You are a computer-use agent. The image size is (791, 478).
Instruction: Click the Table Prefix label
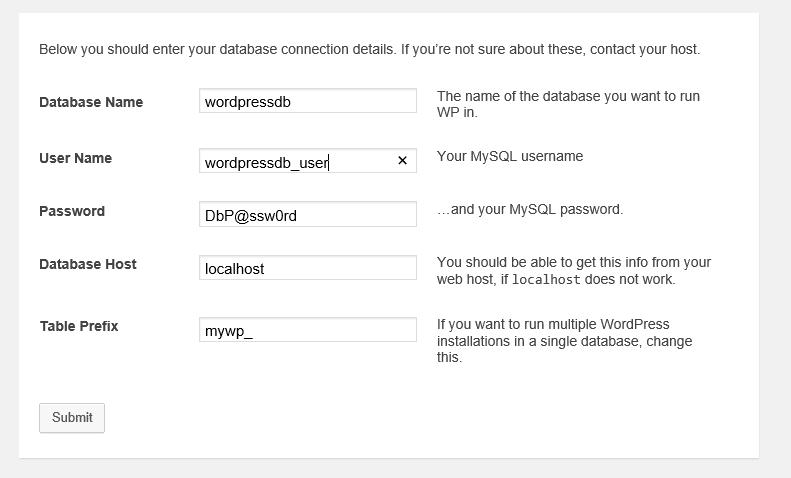(x=79, y=326)
